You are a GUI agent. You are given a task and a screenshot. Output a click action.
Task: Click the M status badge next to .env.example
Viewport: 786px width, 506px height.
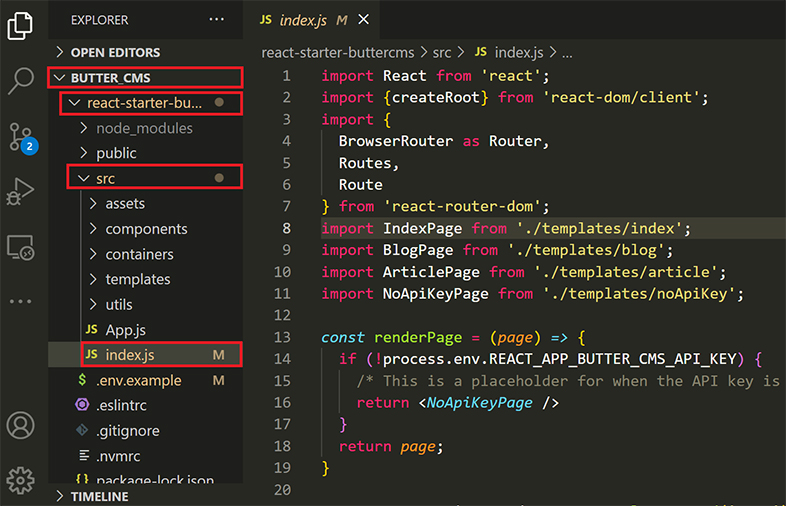[x=219, y=381]
